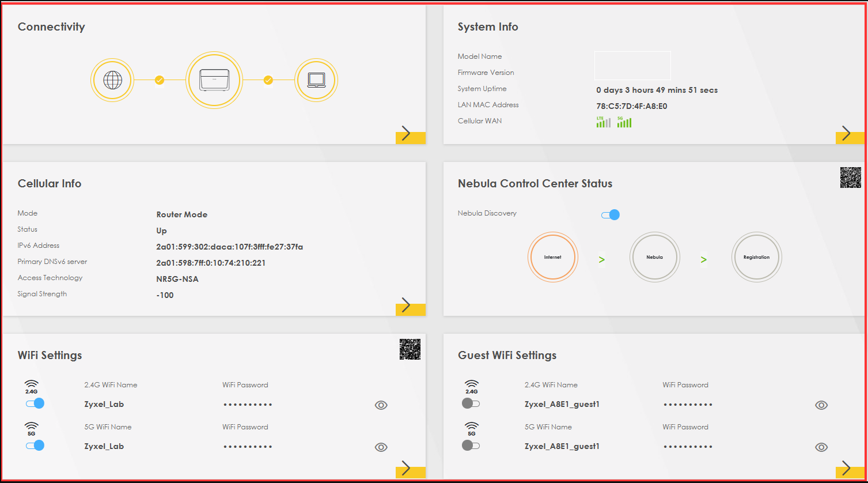868x483 pixels.
Task: Open Cellular Info details with the yellow arrow
Action: tap(411, 305)
